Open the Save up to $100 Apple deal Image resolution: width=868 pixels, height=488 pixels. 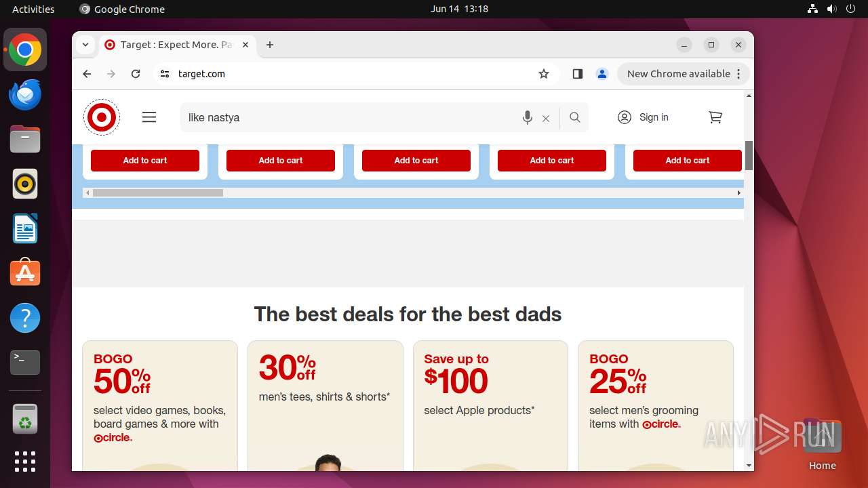(490, 405)
